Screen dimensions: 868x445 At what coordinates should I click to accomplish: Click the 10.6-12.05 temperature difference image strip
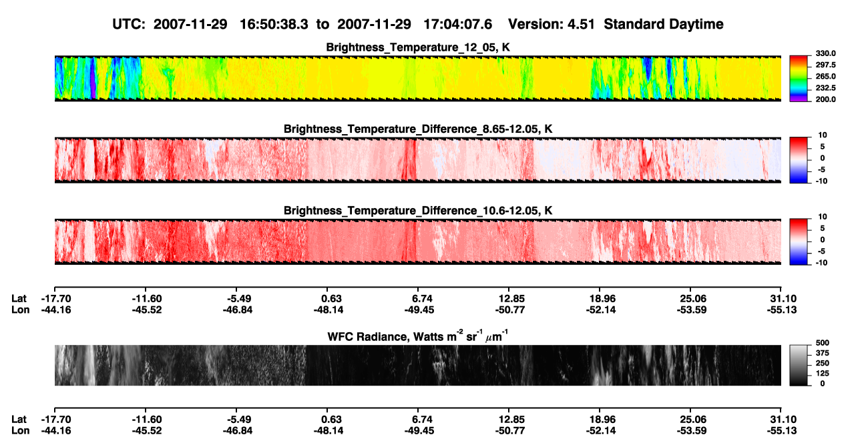coord(417,242)
